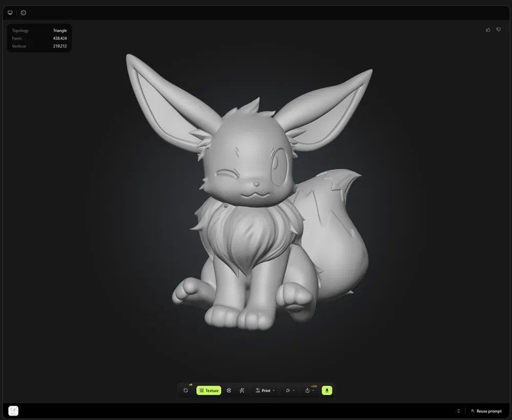Open the plug icon dropdown
The image size is (512, 420).
pos(290,390)
